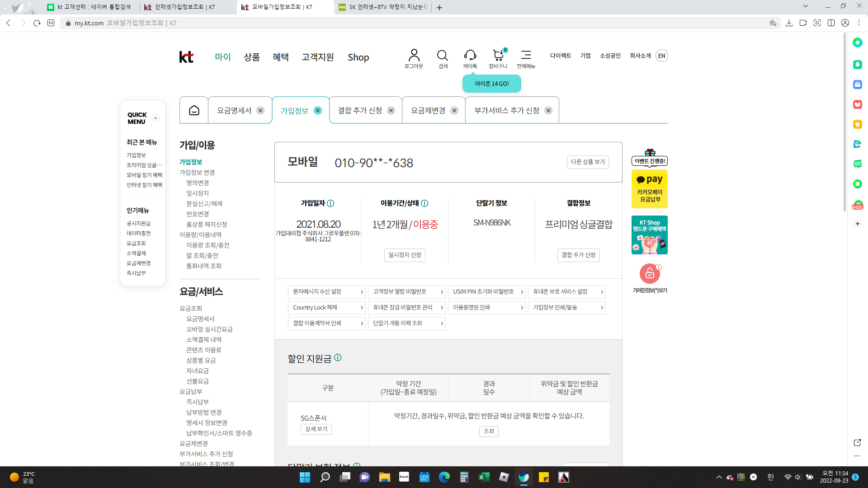Click the 다른 상품 보기 button
The width and height of the screenshot is (868, 488).
click(x=588, y=162)
